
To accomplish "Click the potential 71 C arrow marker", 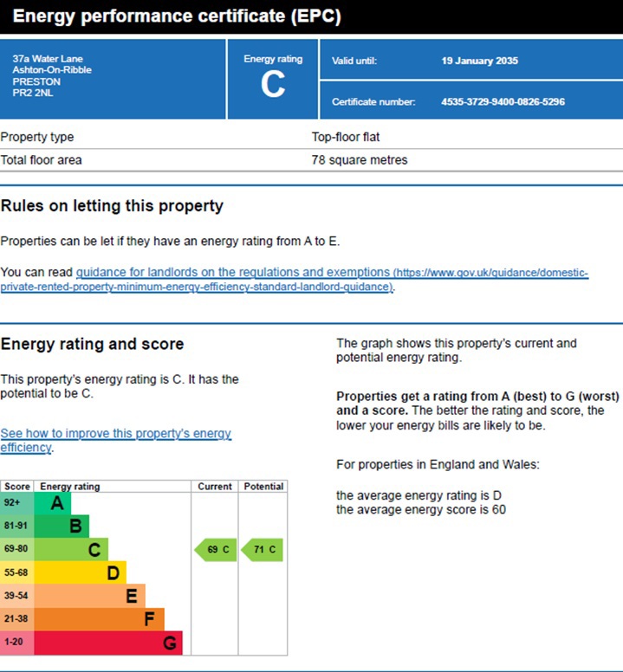I will pyautogui.click(x=263, y=550).
